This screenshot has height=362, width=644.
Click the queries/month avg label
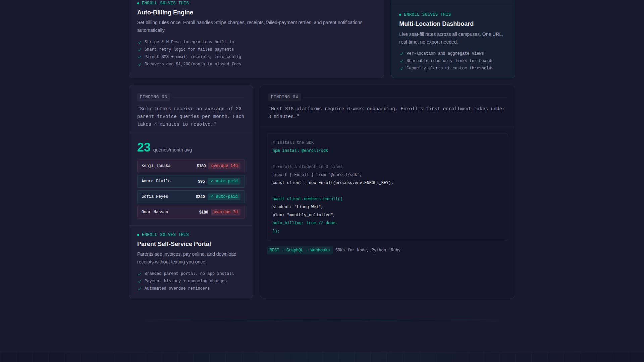pos(173,150)
